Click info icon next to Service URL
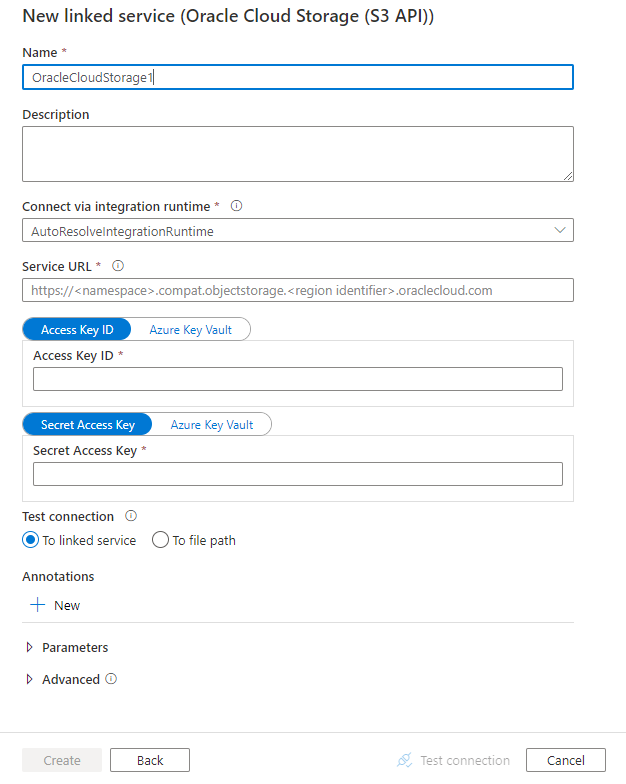 tap(118, 266)
